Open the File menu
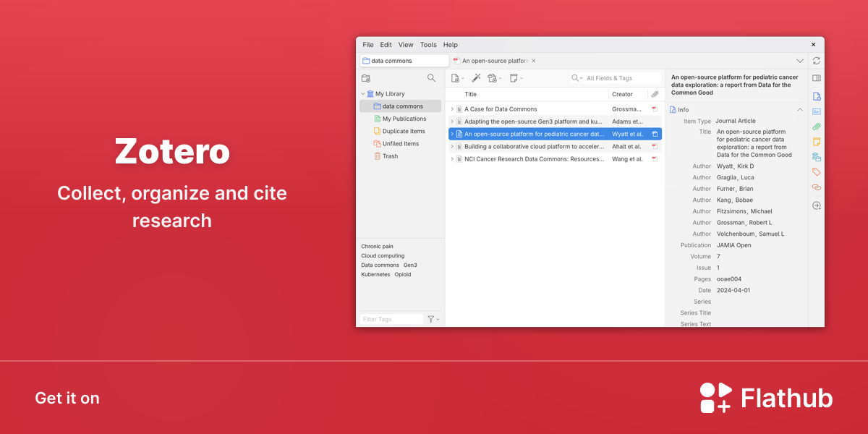 [368, 45]
